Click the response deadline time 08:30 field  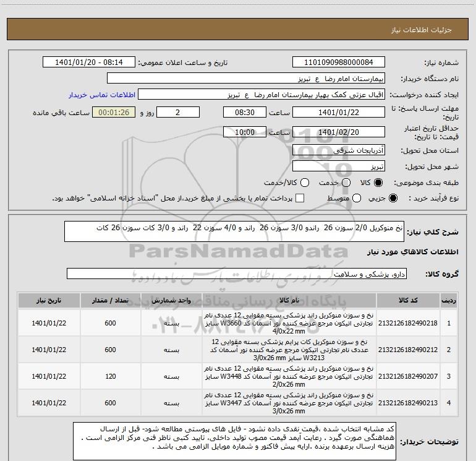click(245, 112)
